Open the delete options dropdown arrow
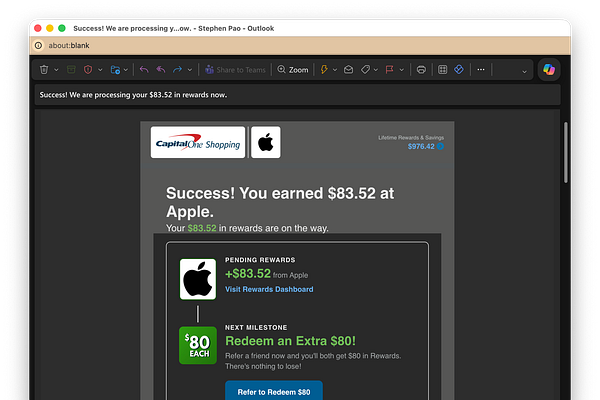The height and width of the screenshot is (400, 600). (56, 70)
